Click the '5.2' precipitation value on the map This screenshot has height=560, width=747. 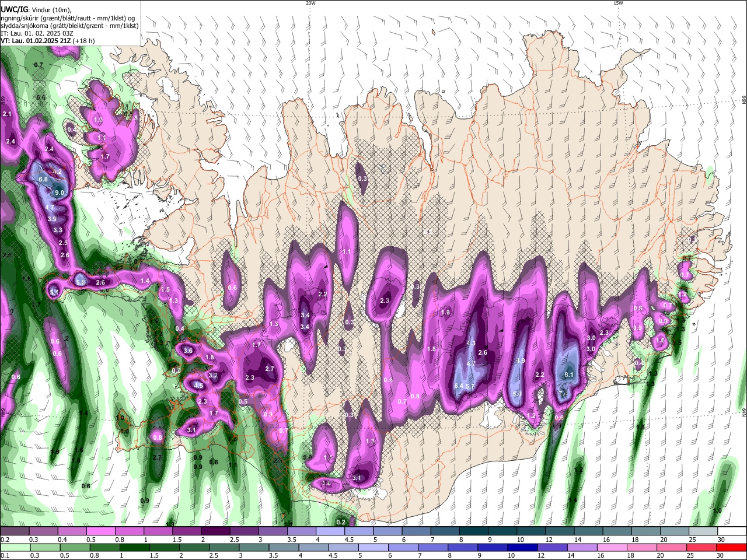coord(81,282)
